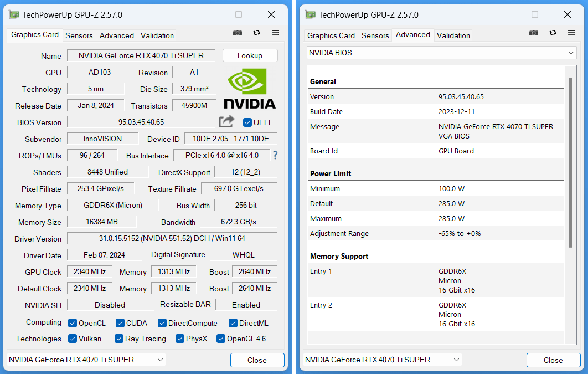Image resolution: width=588 pixels, height=374 pixels.
Task: Toggle the Vulkan checkbox
Action: click(73, 339)
